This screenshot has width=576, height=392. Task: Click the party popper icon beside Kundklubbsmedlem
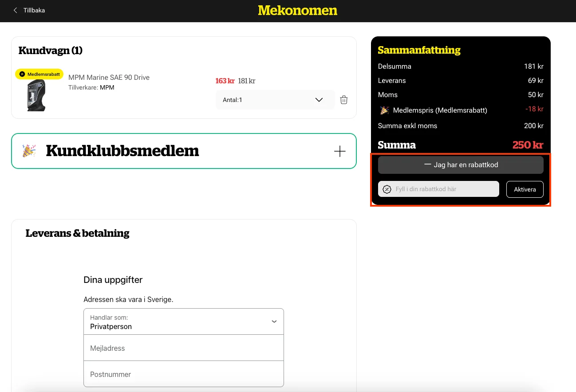pos(28,151)
